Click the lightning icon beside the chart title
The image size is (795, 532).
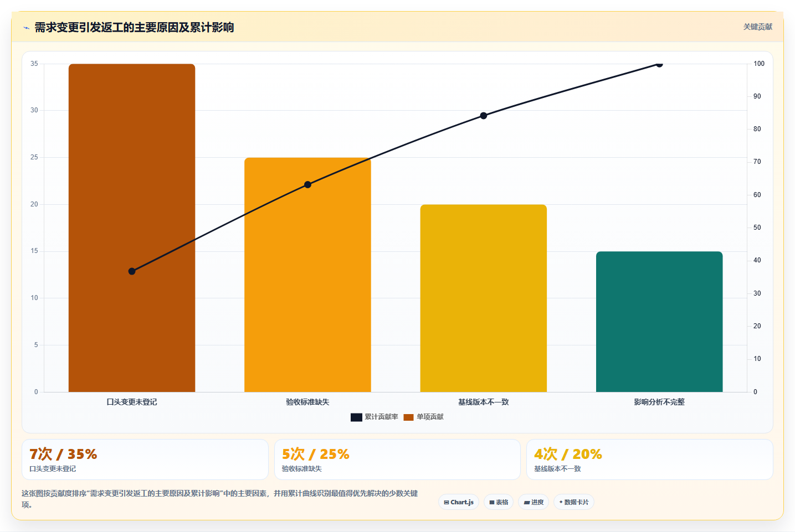pyautogui.click(x=26, y=28)
